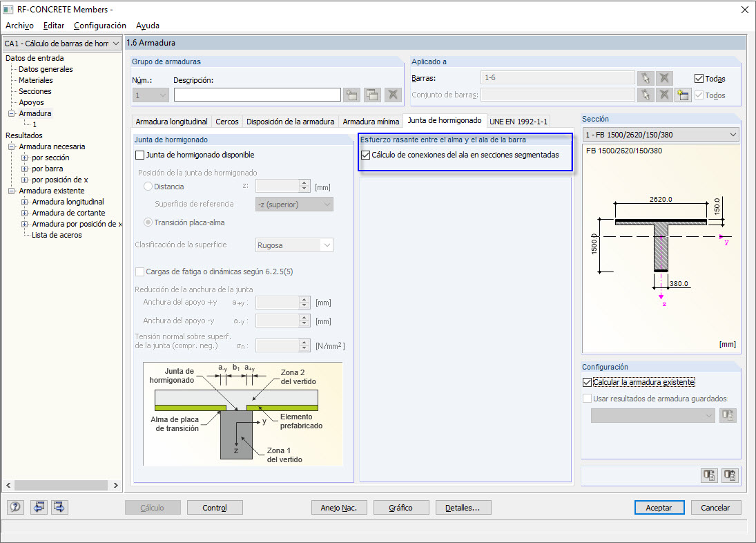Click the saved reinforcement results icon

point(728,415)
